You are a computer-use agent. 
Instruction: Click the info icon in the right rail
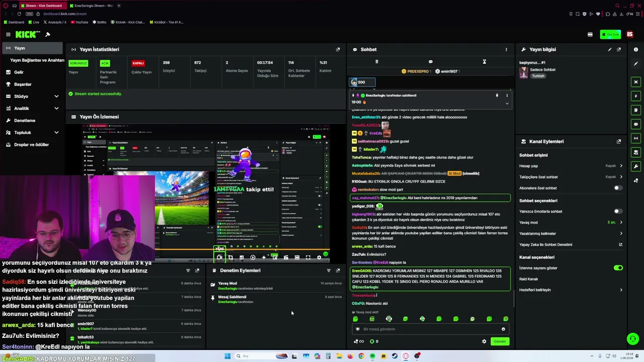click(x=636, y=49)
